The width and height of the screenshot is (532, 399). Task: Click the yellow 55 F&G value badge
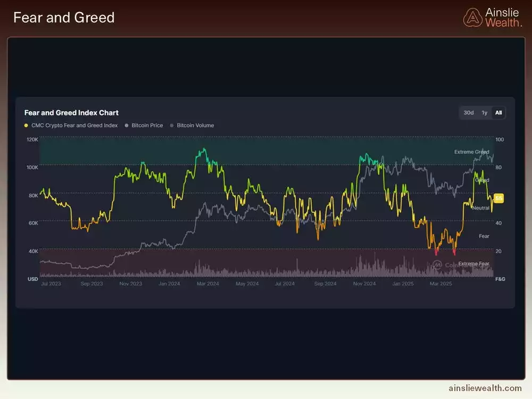(498, 197)
